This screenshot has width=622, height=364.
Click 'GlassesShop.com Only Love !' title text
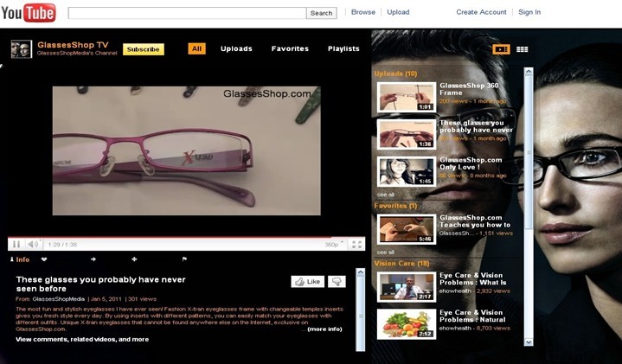point(471,163)
